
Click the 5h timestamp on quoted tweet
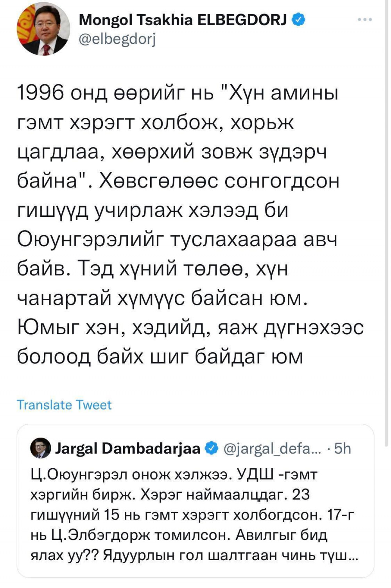tap(343, 448)
